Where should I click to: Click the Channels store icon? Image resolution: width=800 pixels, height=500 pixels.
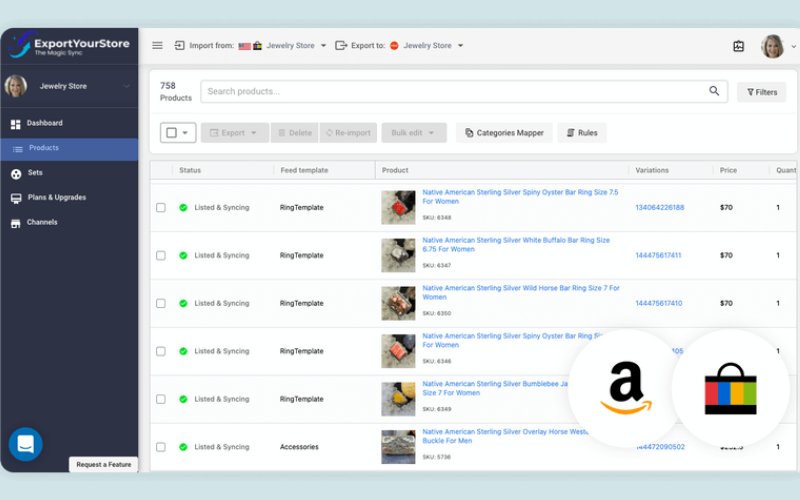16,223
